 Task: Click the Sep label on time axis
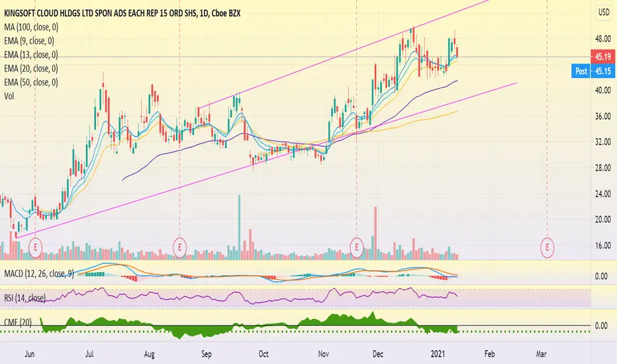coord(206,354)
